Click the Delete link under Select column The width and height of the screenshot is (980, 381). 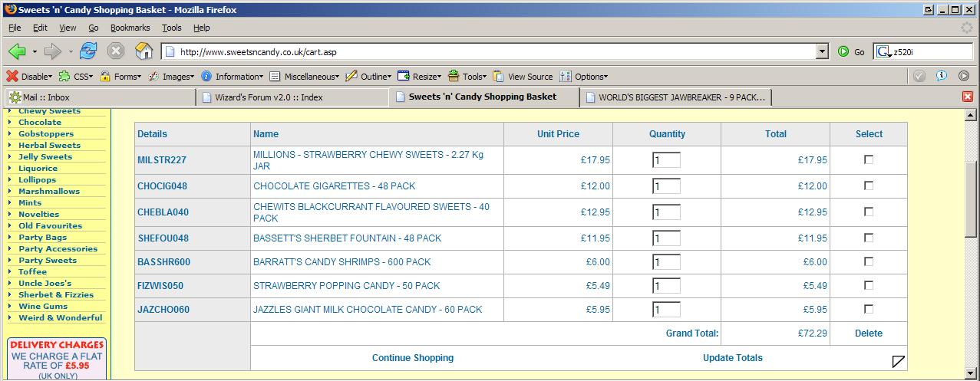point(869,333)
